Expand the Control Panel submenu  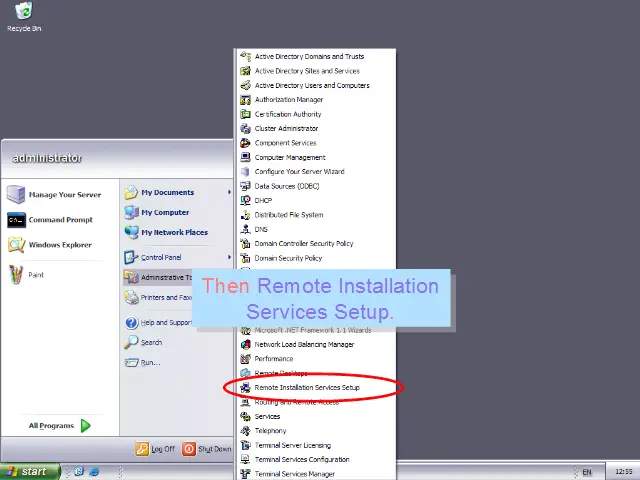(x=228, y=257)
